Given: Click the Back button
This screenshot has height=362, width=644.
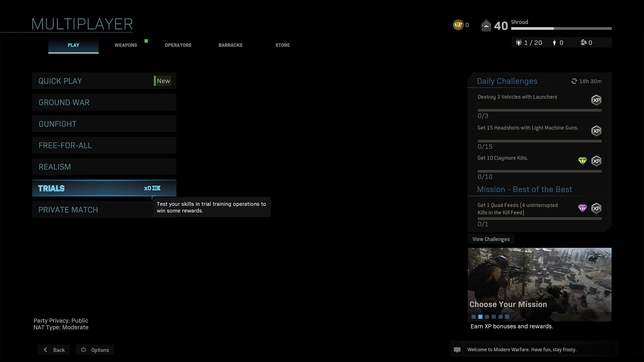Looking at the screenshot, I should [54, 350].
